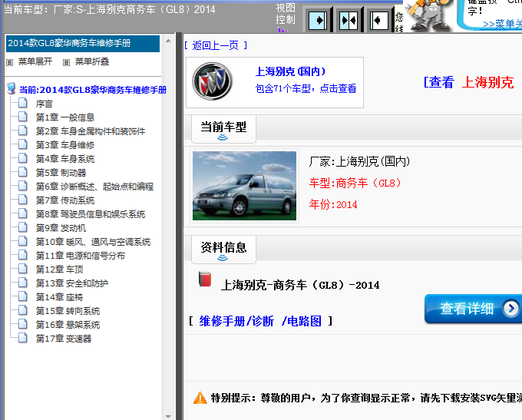The height and width of the screenshot is (420, 522).
Task: Open 第6章 诊断概述、起始点和编程
Action: point(94,187)
